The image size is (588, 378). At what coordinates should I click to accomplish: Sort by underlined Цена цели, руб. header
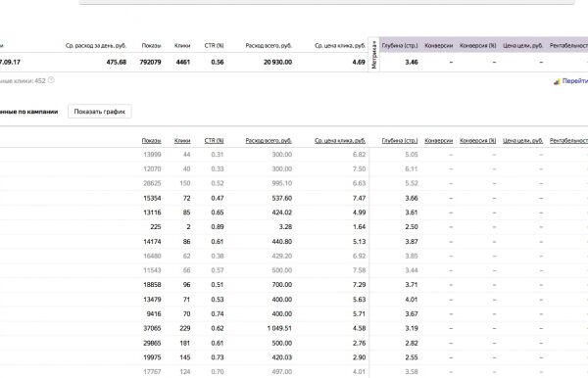pyautogui.click(x=522, y=140)
